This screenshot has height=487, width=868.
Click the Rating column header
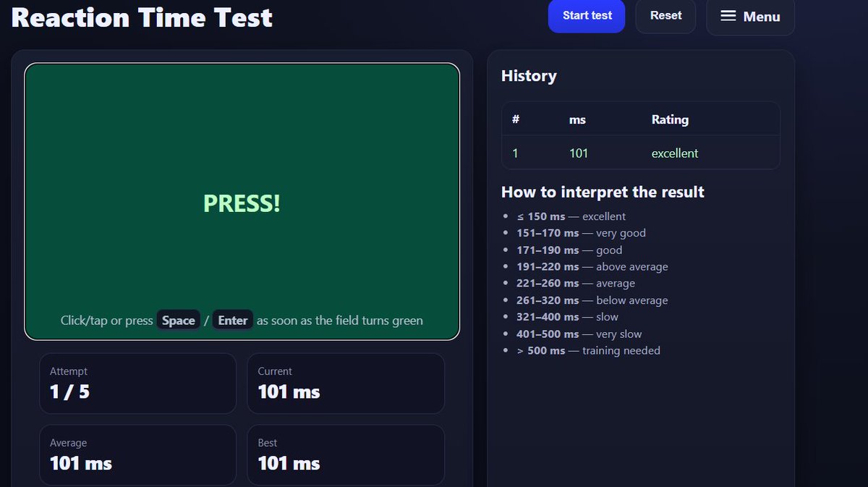tap(670, 119)
